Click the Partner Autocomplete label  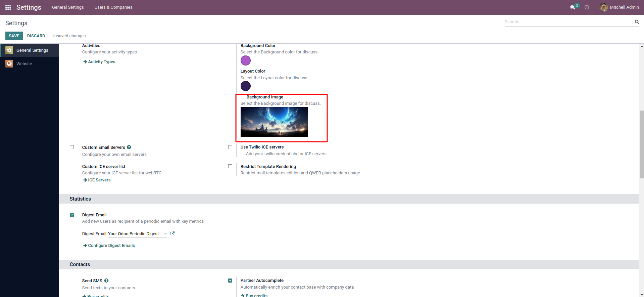click(x=262, y=281)
